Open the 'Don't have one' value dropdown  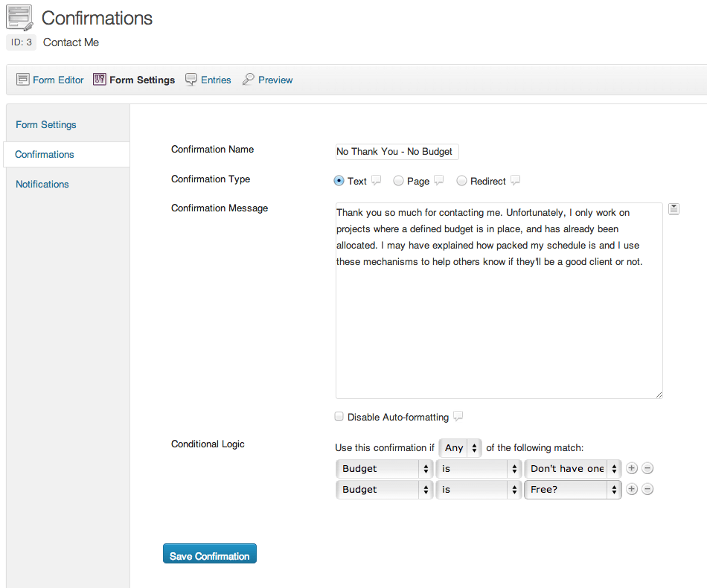pos(572,468)
